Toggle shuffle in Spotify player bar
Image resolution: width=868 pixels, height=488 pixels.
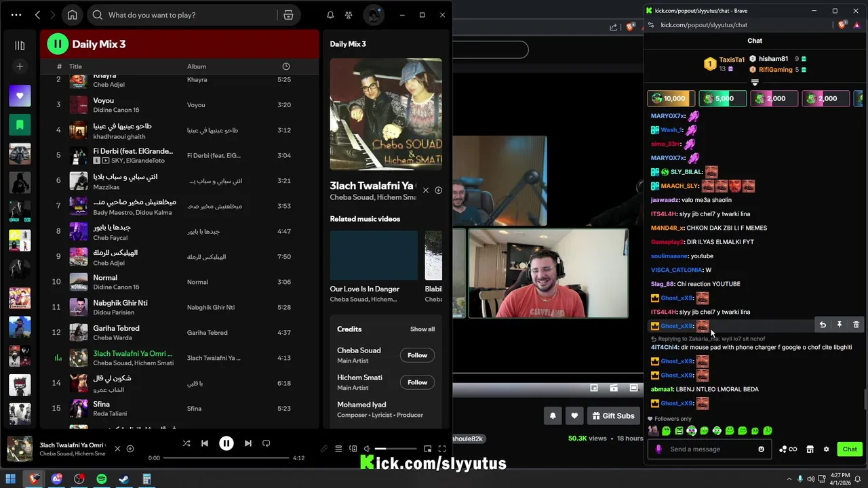[186, 443]
